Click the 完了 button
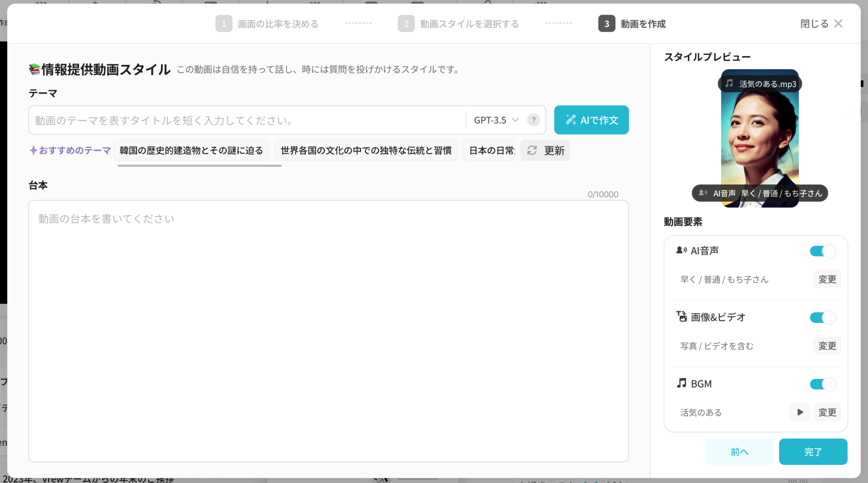Screen dimensions: 868x483 pyautogui.click(x=813, y=452)
